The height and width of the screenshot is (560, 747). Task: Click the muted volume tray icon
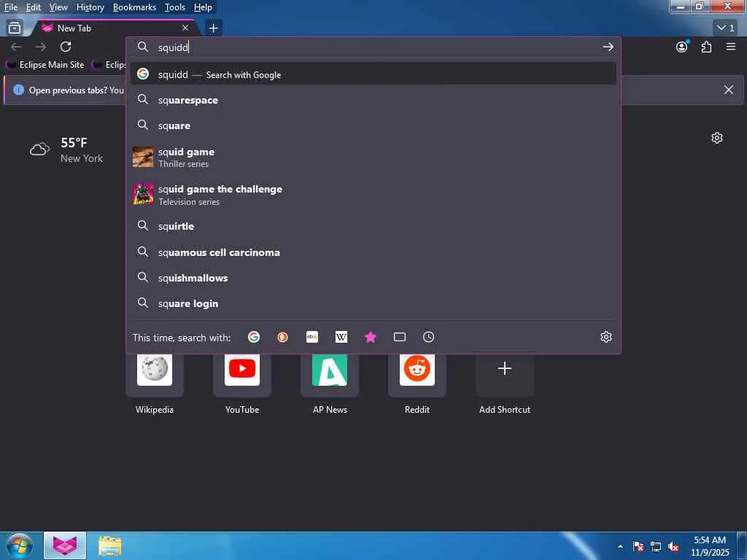673,546
